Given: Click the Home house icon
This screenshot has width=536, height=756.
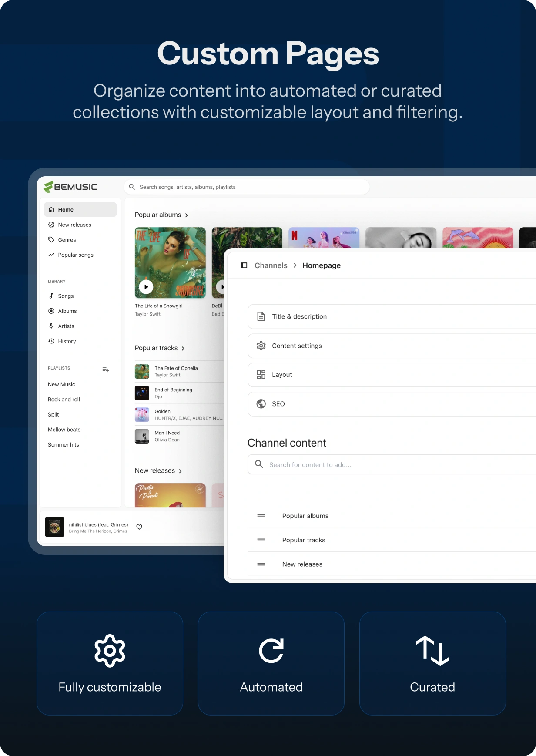Looking at the screenshot, I should 51,209.
